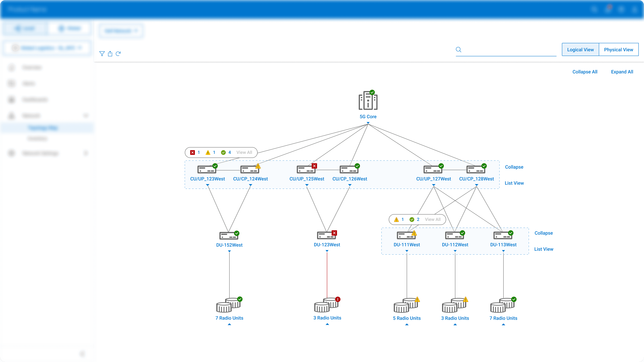Expand arrow under 5 Radio Units

pyautogui.click(x=407, y=324)
